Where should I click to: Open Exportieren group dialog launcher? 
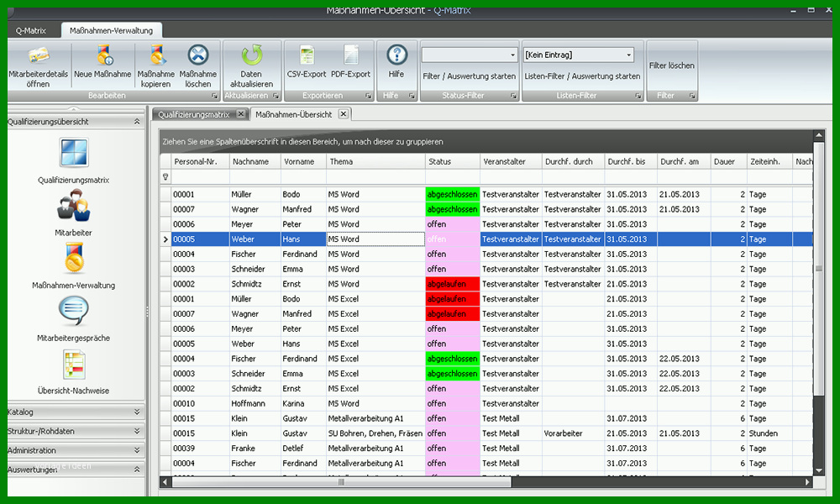(x=369, y=96)
